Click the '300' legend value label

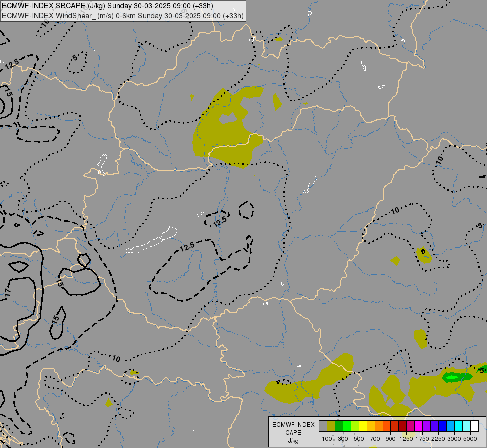(x=343, y=439)
